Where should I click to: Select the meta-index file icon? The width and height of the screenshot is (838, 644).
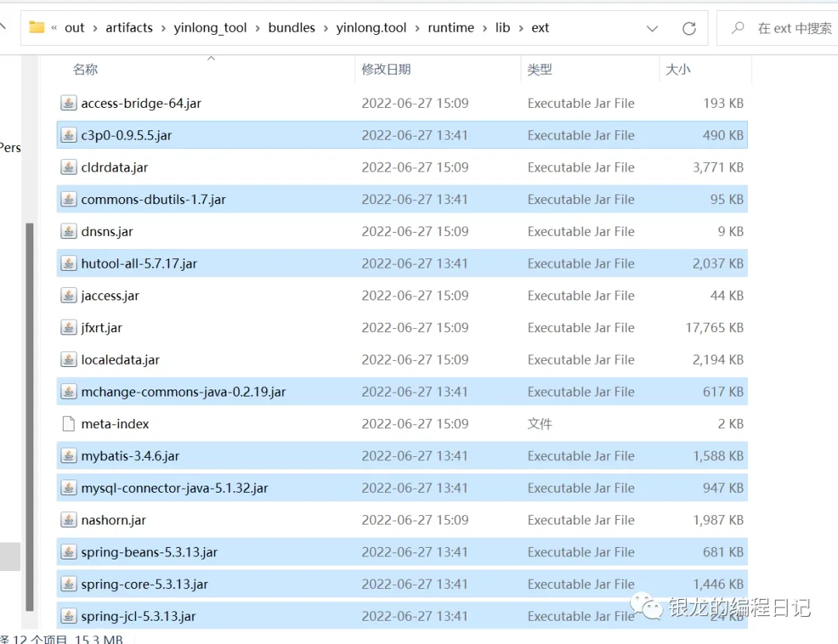68,424
